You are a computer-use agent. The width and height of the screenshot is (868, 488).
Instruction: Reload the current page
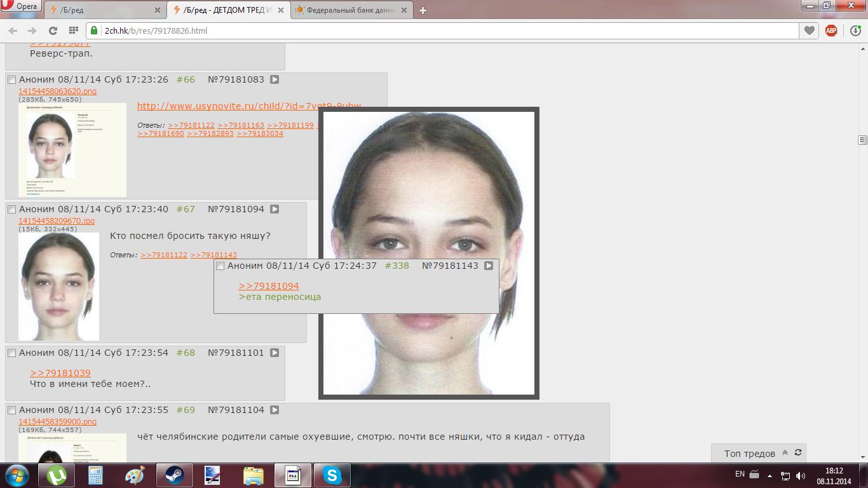53,30
